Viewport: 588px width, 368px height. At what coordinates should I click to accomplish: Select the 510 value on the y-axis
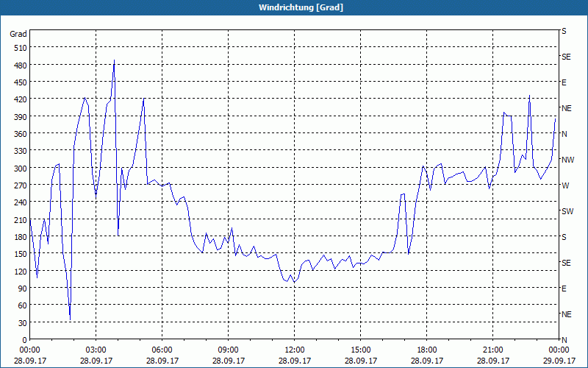[18, 48]
